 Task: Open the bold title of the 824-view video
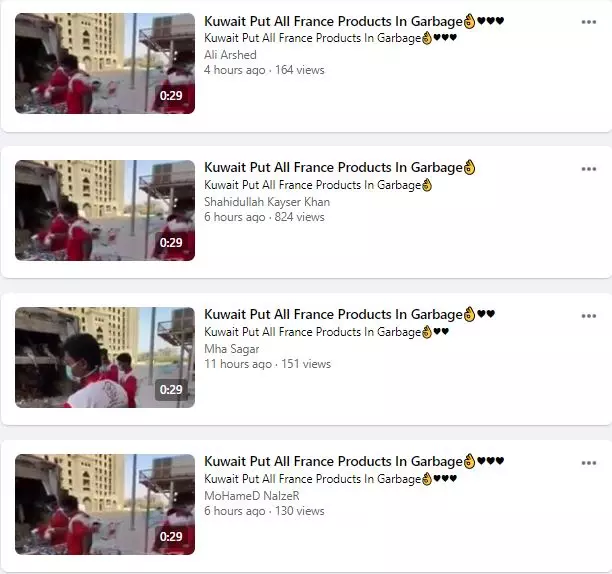coord(340,168)
